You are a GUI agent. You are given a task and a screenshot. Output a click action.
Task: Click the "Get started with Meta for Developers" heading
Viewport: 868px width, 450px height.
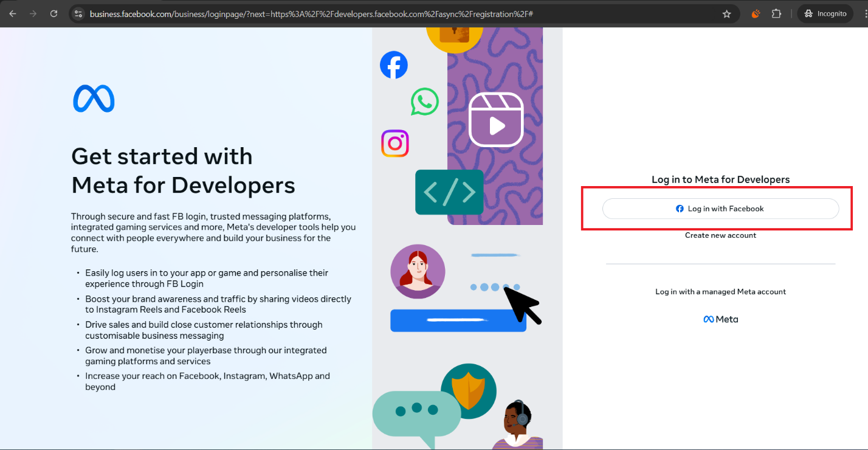pos(183,170)
